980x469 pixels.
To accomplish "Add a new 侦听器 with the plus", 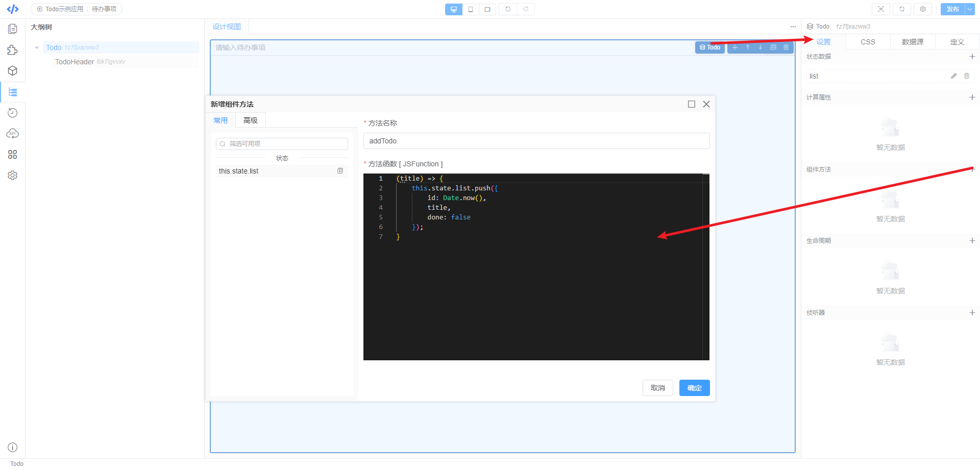I will pos(972,313).
